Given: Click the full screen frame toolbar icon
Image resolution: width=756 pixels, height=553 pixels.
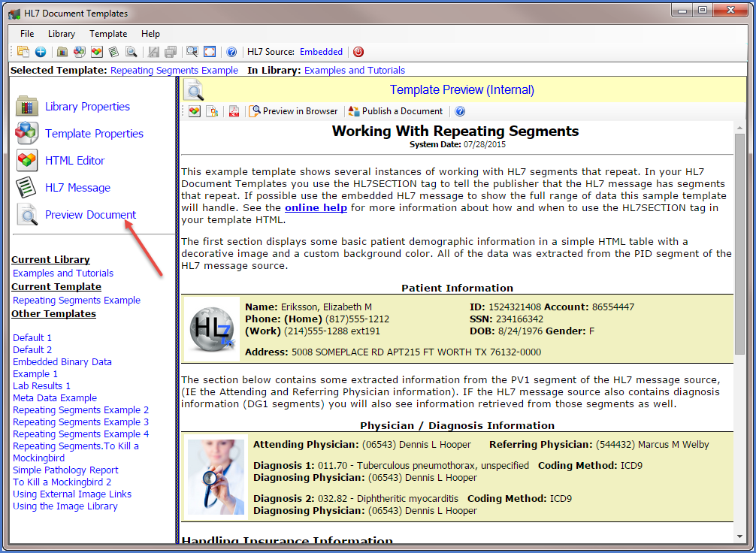Looking at the screenshot, I should click(x=210, y=52).
